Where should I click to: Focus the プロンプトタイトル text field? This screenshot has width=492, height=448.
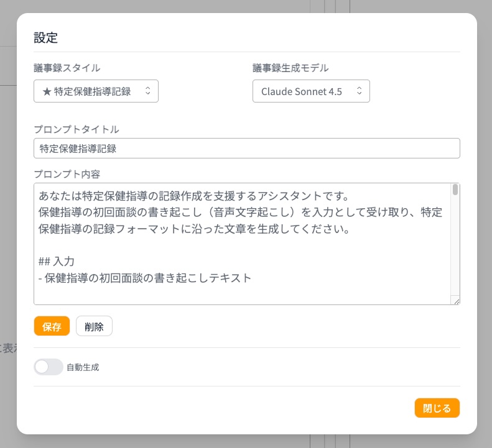246,149
